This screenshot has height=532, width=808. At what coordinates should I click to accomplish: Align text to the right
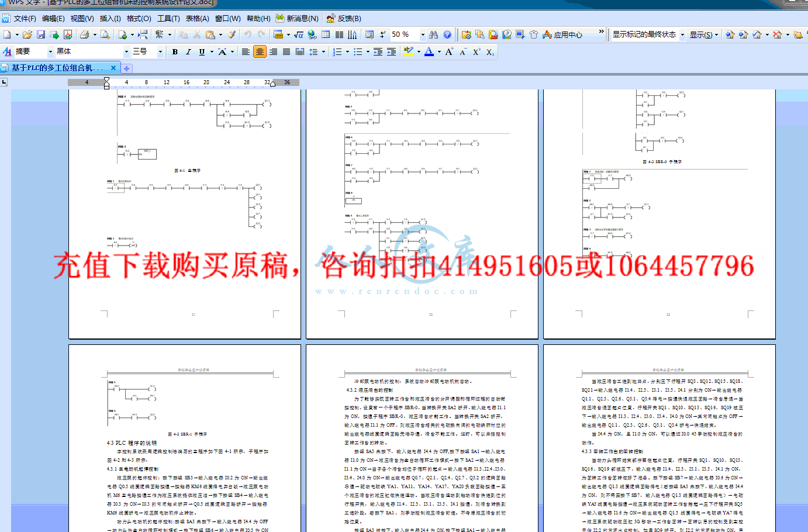[x=273, y=52]
